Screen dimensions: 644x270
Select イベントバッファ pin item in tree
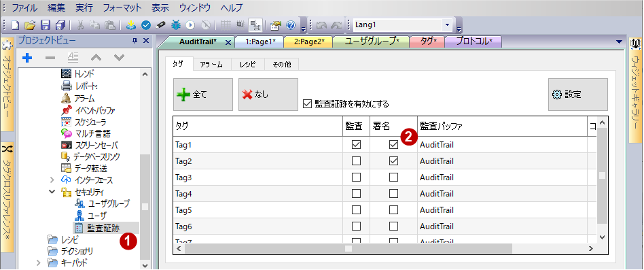[x=88, y=111]
